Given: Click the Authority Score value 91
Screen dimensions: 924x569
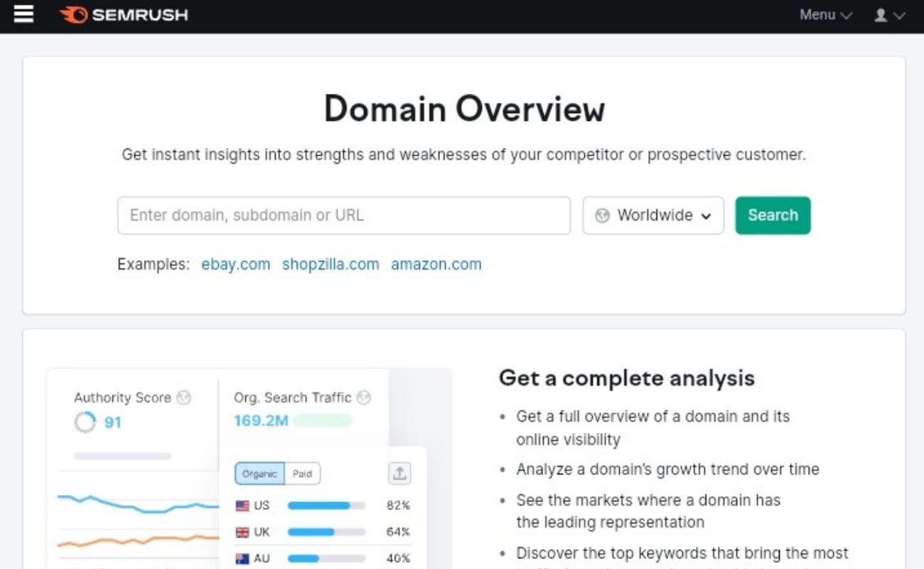Looking at the screenshot, I should [x=113, y=422].
